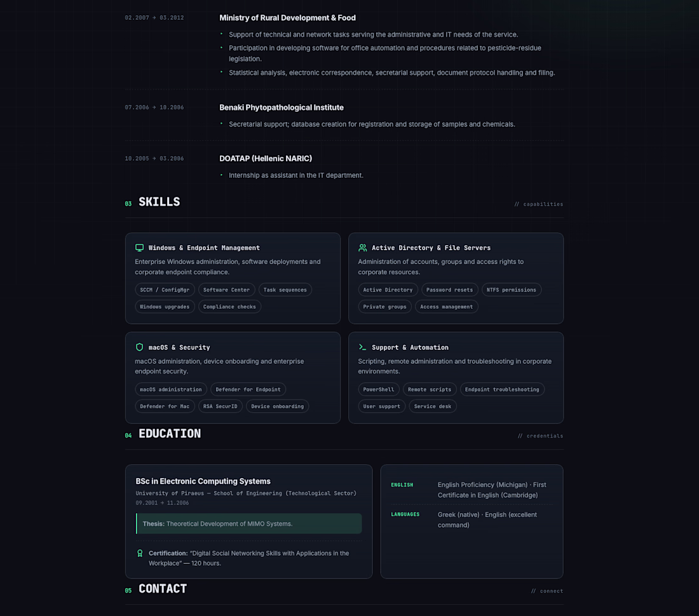The image size is (699, 616).
Task: Click the Thesis highlighted box
Action: pos(248,524)
